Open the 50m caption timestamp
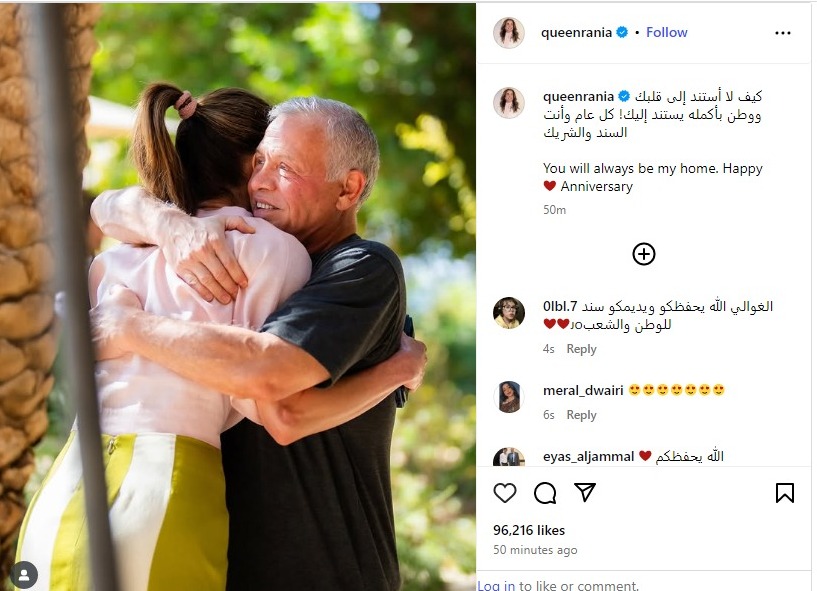Viewport: 817px width, 591px height. pyautogui.click(x=554, y=210)
